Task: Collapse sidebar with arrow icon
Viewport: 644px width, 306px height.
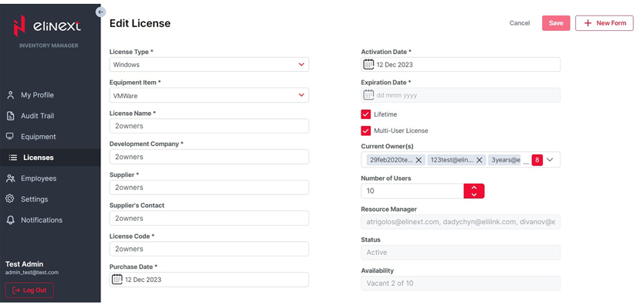Action: [100, 12]
